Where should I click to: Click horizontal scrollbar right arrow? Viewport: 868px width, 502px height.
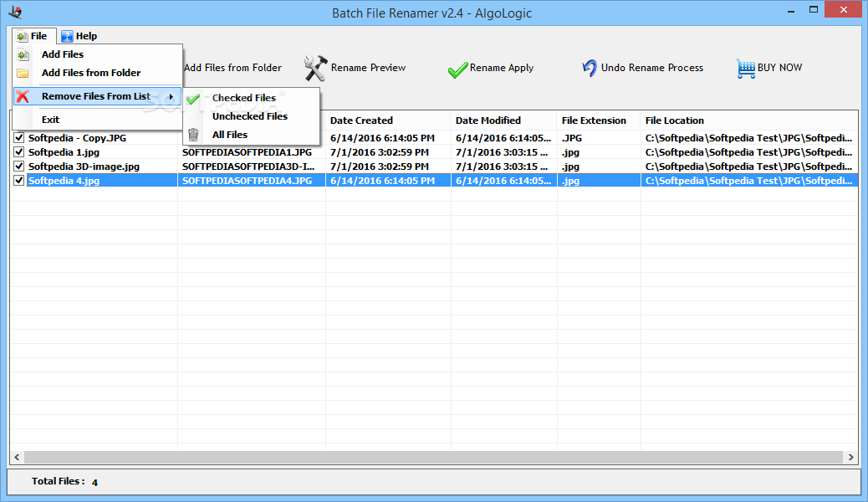coord(850,457)
